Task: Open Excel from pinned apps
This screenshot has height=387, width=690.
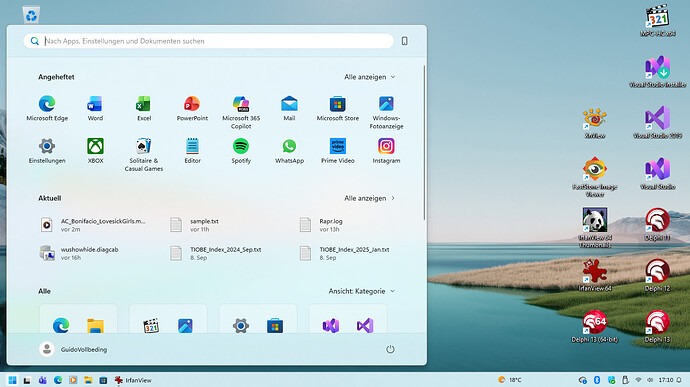Action: click(144, 108)
